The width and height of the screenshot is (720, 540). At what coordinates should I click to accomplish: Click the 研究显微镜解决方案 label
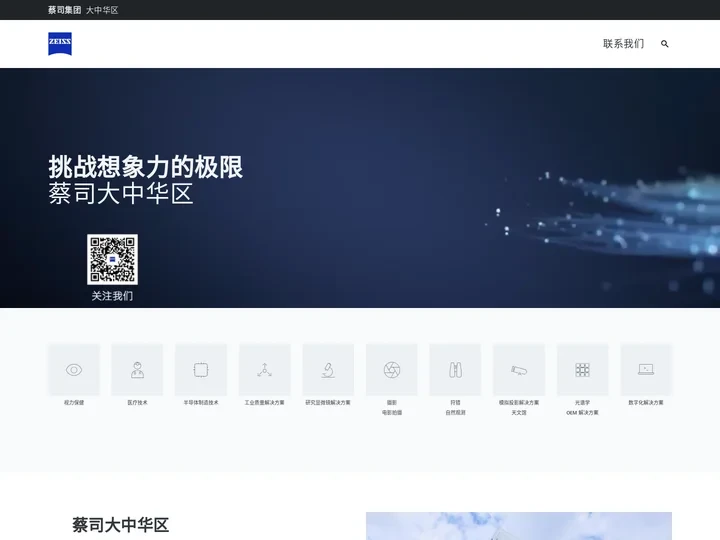coord(328,402)
